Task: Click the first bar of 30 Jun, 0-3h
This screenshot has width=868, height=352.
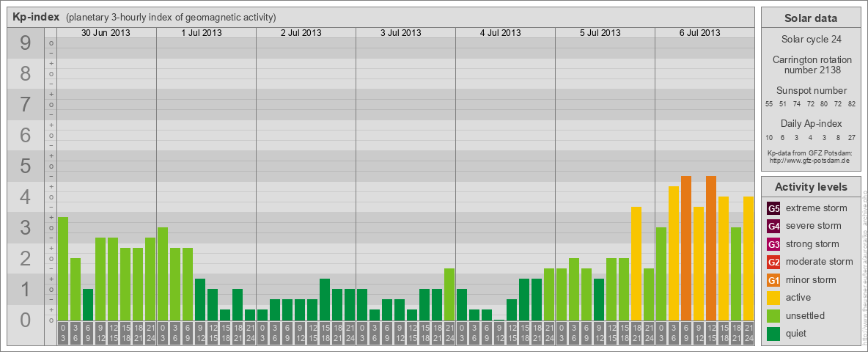Action: coord(63,269)
